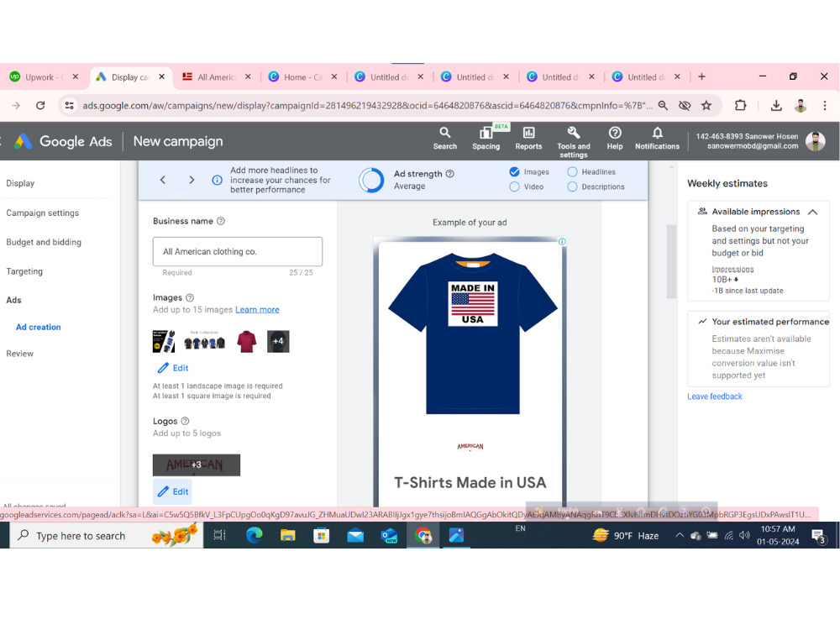
Task: Go to Targeting step
Action: tap(24, 271)
